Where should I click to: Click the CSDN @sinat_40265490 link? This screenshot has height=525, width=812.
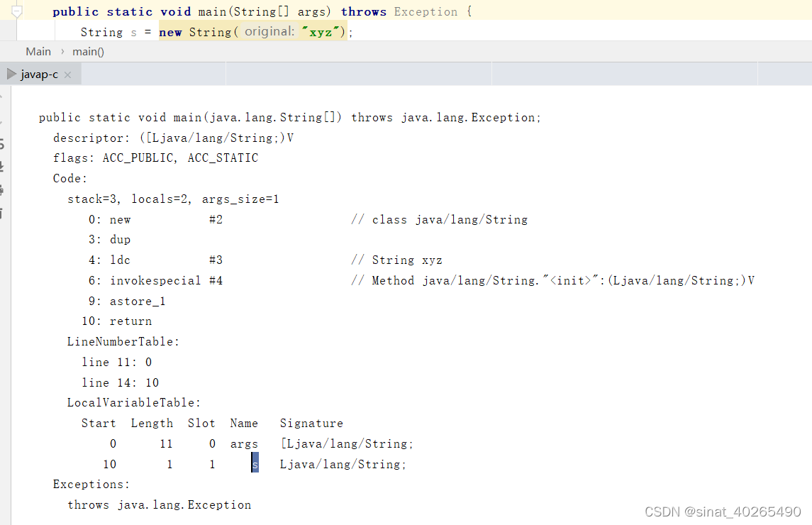(723, 511)
